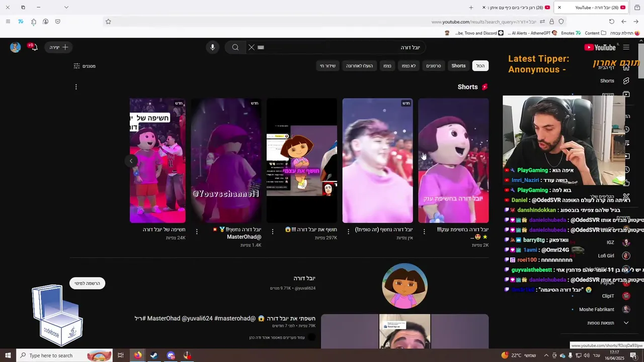
Task: Submit search with magnifier icon
Action: (235, 47)
